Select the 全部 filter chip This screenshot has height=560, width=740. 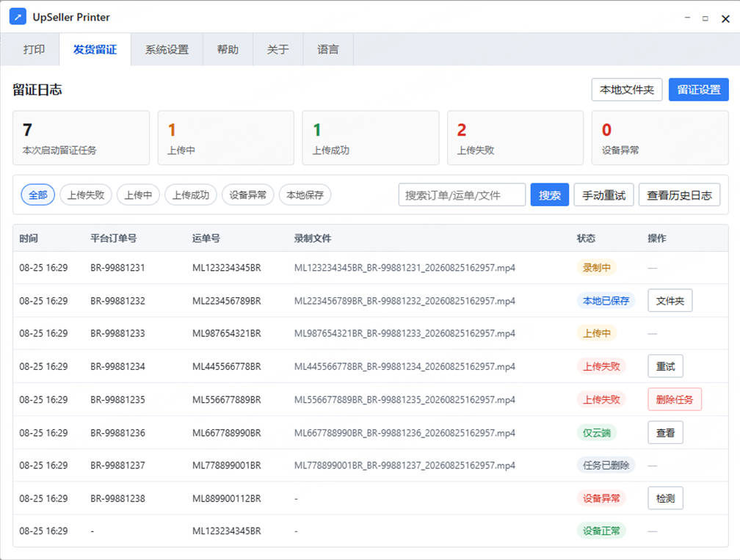(x=37, y=194)
